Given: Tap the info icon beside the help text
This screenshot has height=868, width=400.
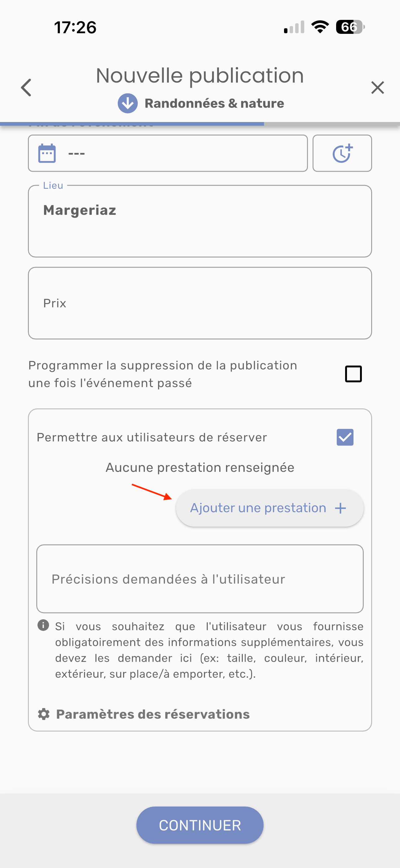Looking at the screenshot, I should coord(43,626).
